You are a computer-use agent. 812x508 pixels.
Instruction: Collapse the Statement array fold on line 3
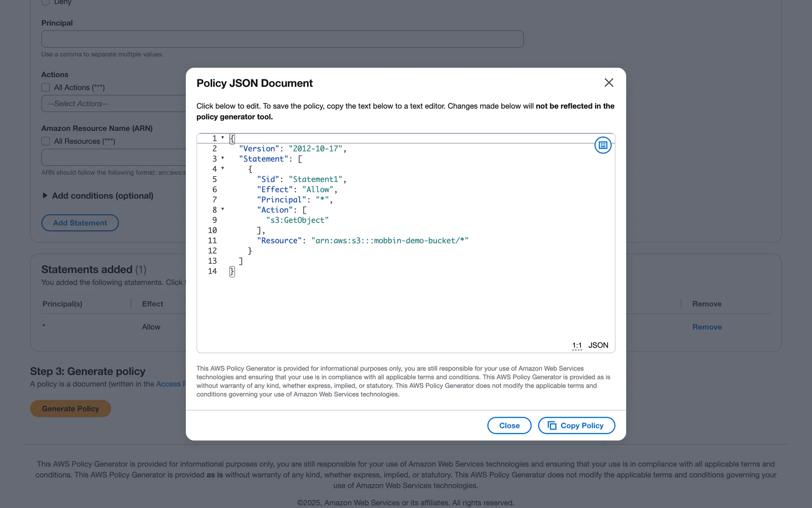(x=222, y=158)
